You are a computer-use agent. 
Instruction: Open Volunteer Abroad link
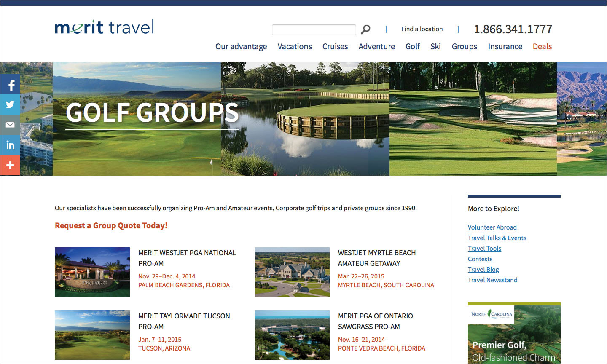492,227
